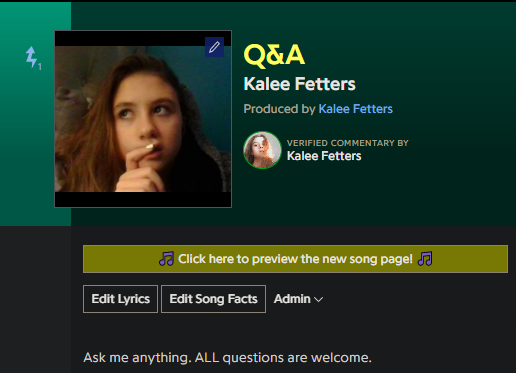Click the ALL questions are welcome text
516x373 pixels.
pyautogui.click(x=283, y=358)
